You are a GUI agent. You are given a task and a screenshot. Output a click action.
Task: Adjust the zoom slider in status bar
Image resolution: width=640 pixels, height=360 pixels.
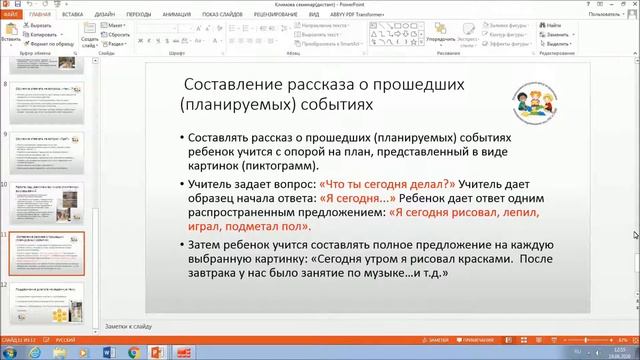click(x=586, y=340)
